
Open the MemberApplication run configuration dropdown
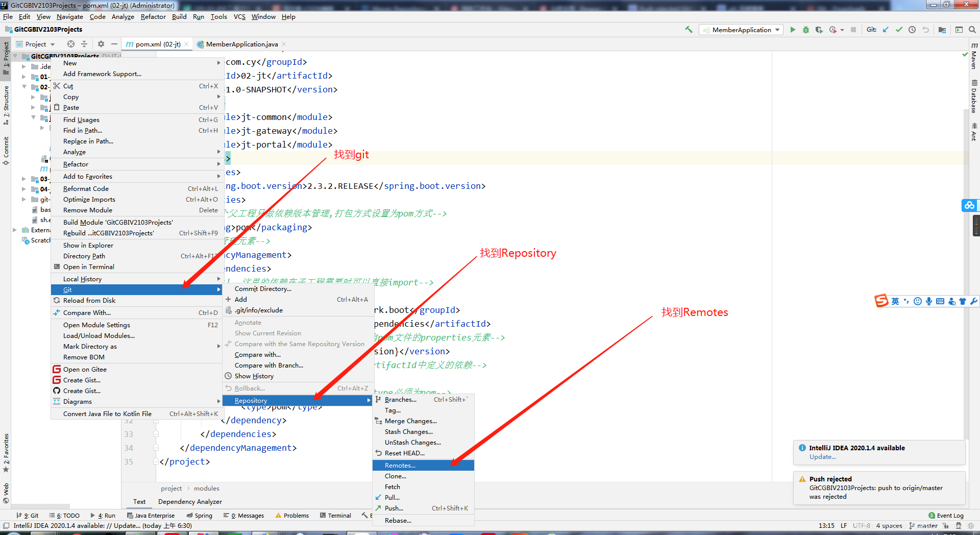741,30
